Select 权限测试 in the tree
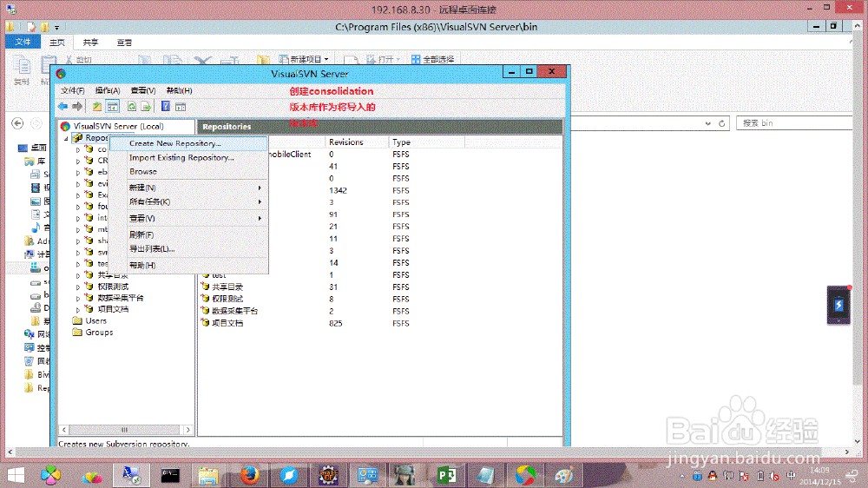Viewport: 868px width, 488px height. (x=113, y=287)
